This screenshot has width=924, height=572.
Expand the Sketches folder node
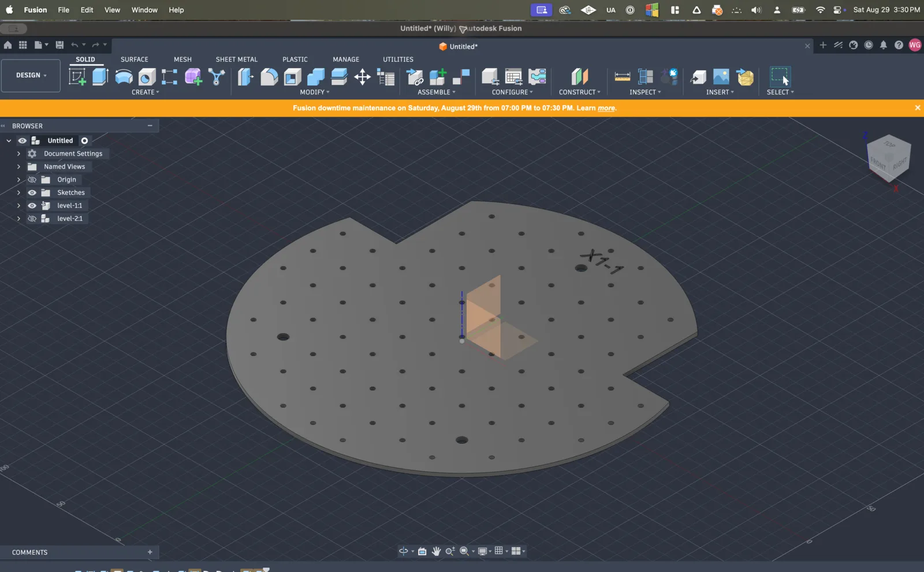18,192
